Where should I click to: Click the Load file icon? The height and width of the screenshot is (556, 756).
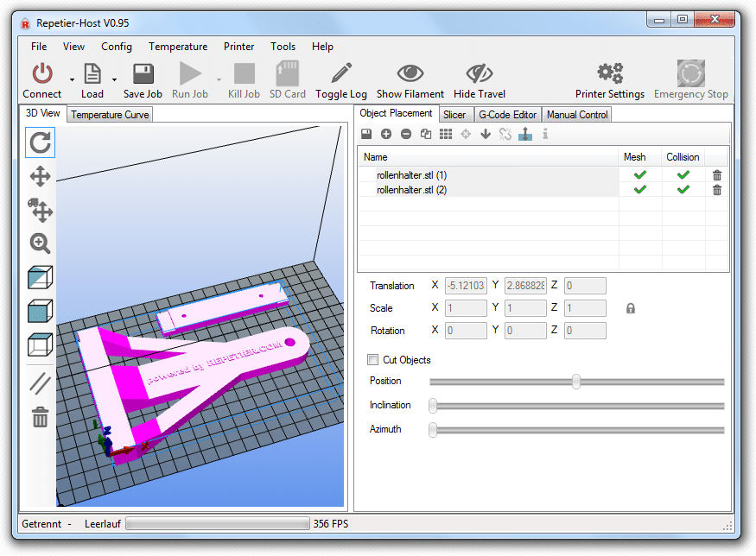pos(92,73)
